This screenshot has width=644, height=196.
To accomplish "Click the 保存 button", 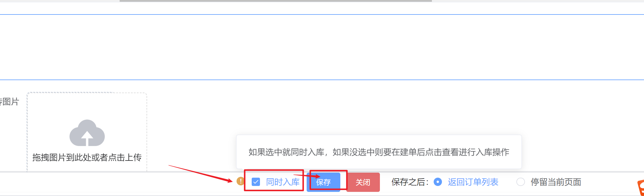I will click(323, 182).
